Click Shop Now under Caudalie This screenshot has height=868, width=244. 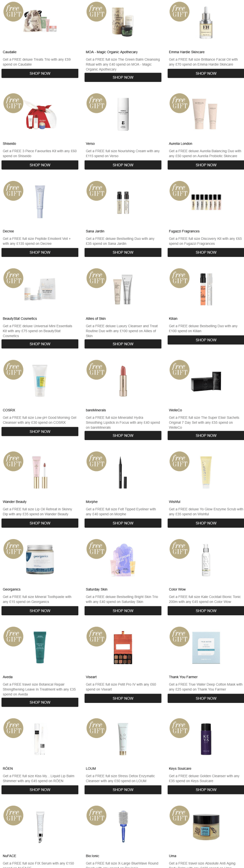point(40,73)
